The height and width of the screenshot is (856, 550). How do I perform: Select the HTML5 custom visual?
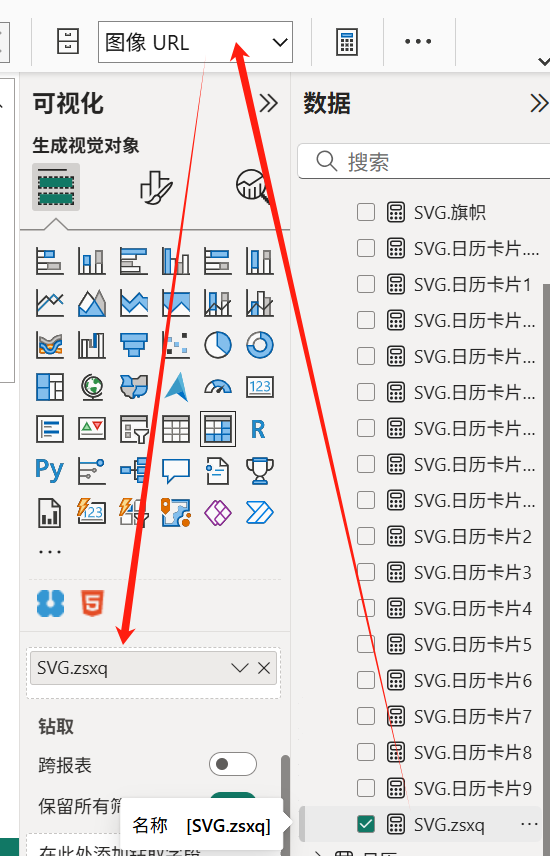click(92, 603)
